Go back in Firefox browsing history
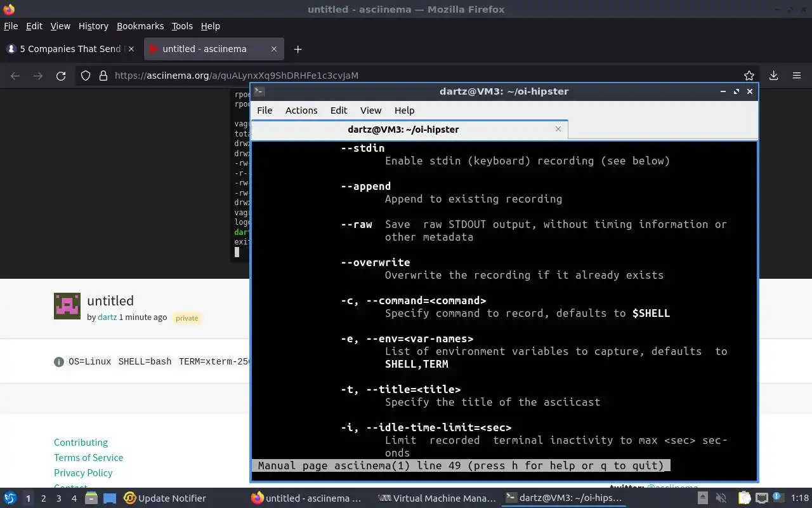 (15, 76)
